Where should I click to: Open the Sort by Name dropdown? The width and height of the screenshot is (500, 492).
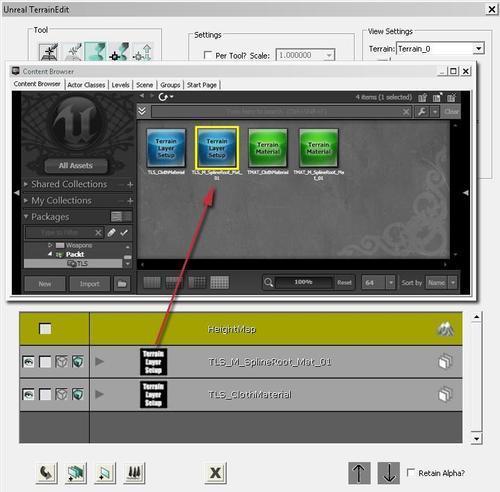click(453, 283)
